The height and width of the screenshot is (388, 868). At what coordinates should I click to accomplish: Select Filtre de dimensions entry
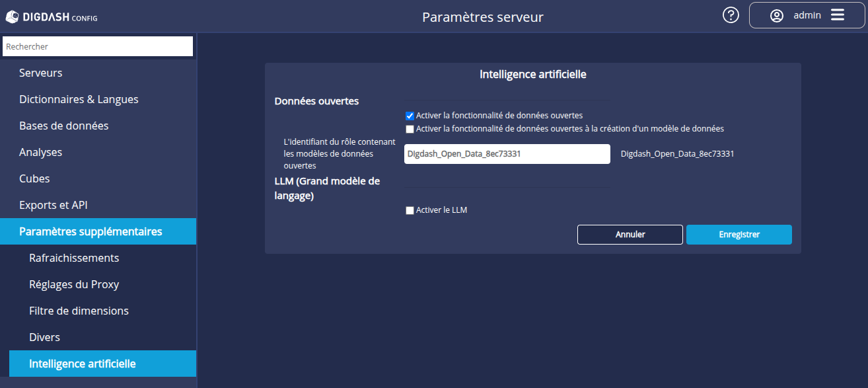[x=79, y=311]
